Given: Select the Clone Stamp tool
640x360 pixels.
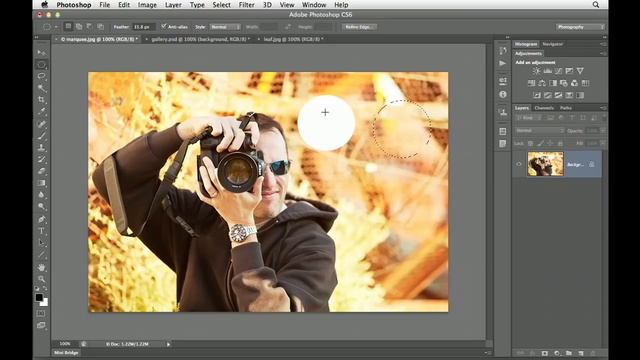Looking at the screenshot, I should coord(41,148).
